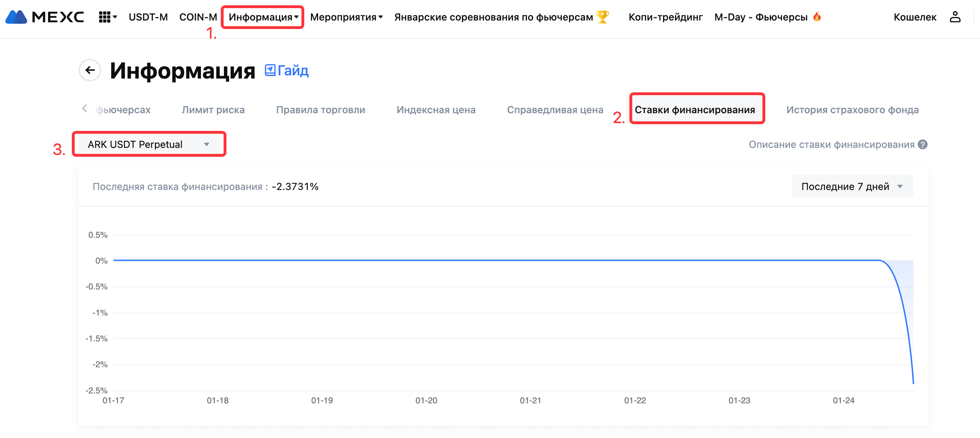Click the funding rate help question icon
Viewport: 980px width, 438px height.
[923, 145]
